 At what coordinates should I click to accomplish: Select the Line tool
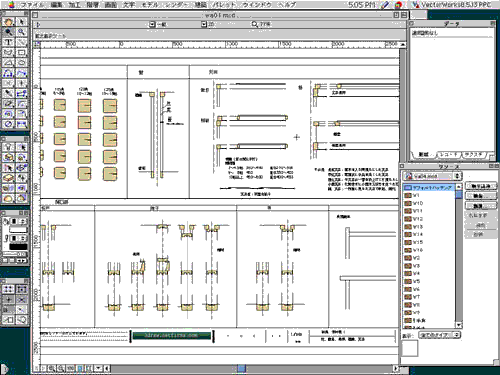[21, 42]
